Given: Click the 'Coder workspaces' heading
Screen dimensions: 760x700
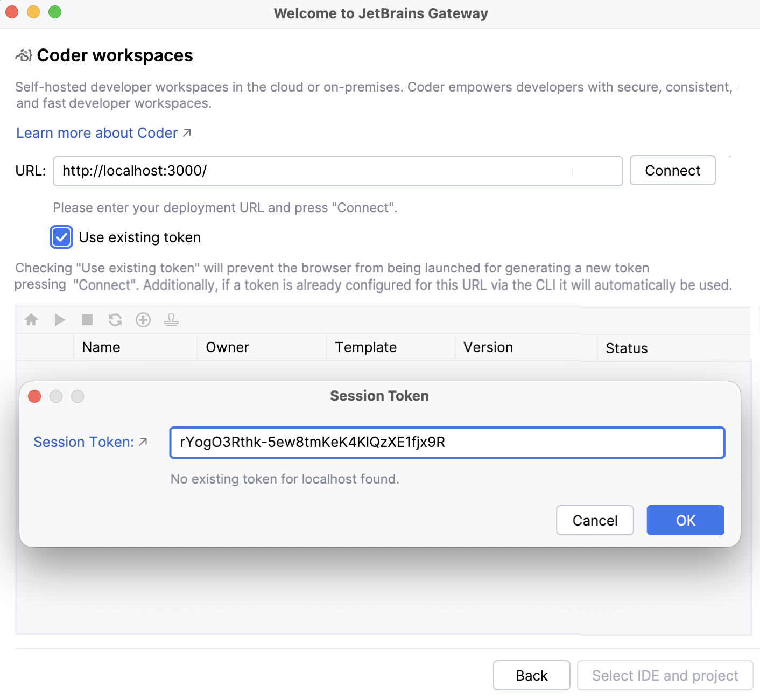Looking at the screenshot, I should point(115,55).
